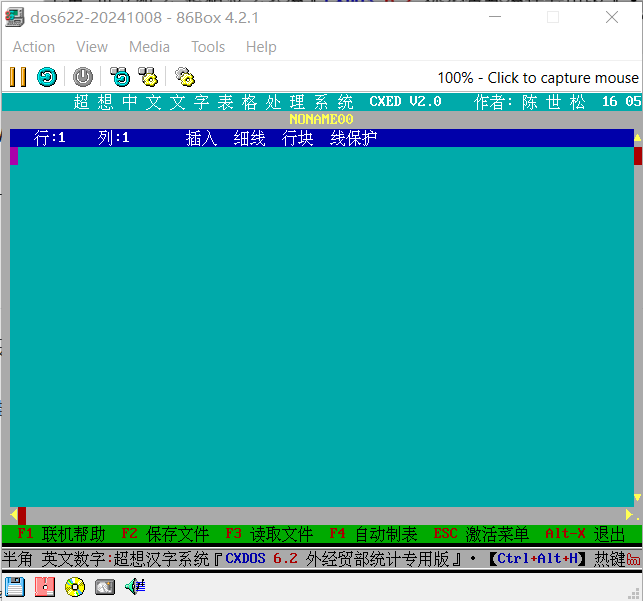The image size is (643, 601).
Task: Click the 插入 mode indicator in status row
Action: (x=201, y=138)
